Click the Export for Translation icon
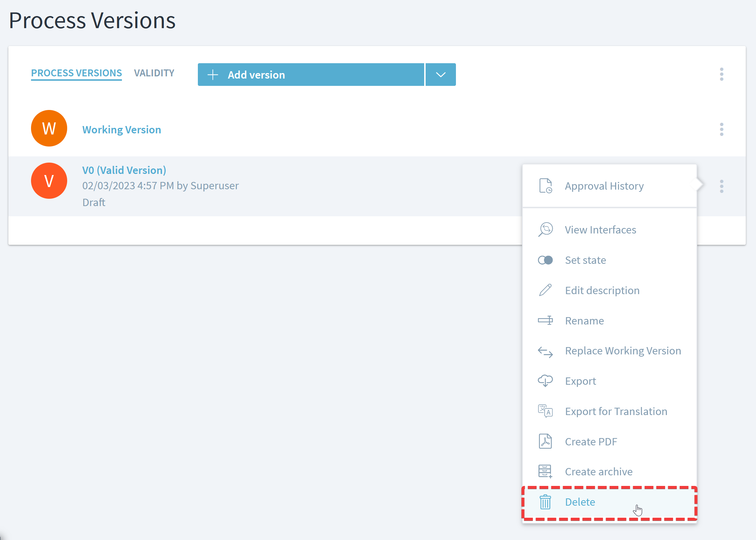 point(545,411)
